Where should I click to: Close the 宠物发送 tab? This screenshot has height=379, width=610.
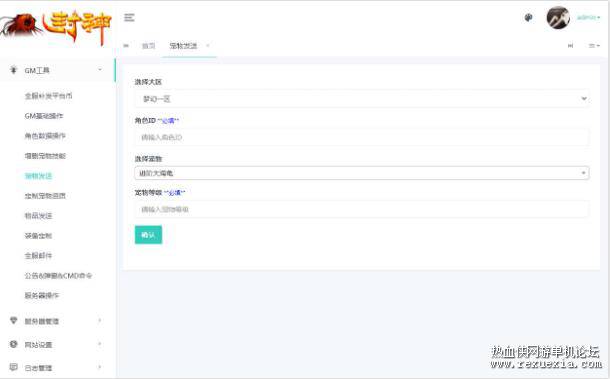[x=208, y=46]
